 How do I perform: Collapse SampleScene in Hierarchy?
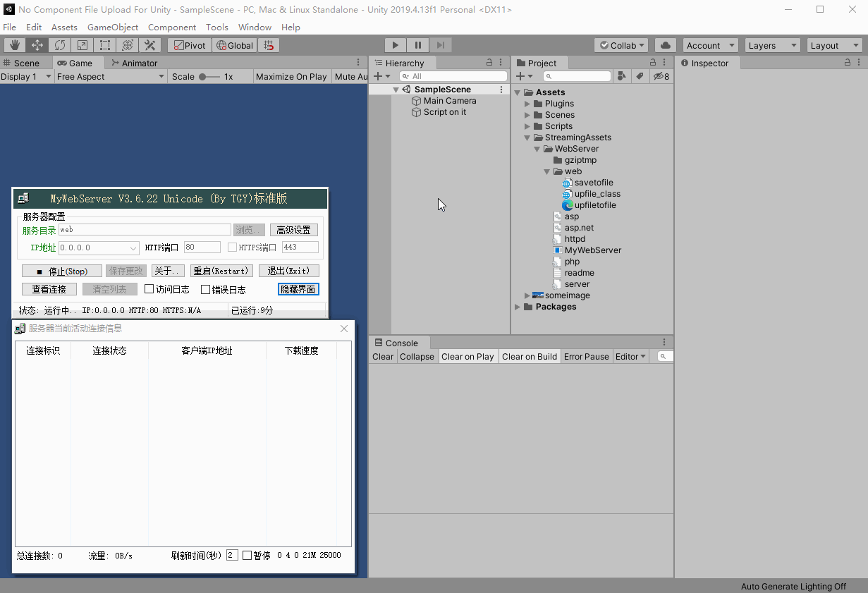(396, 90)
